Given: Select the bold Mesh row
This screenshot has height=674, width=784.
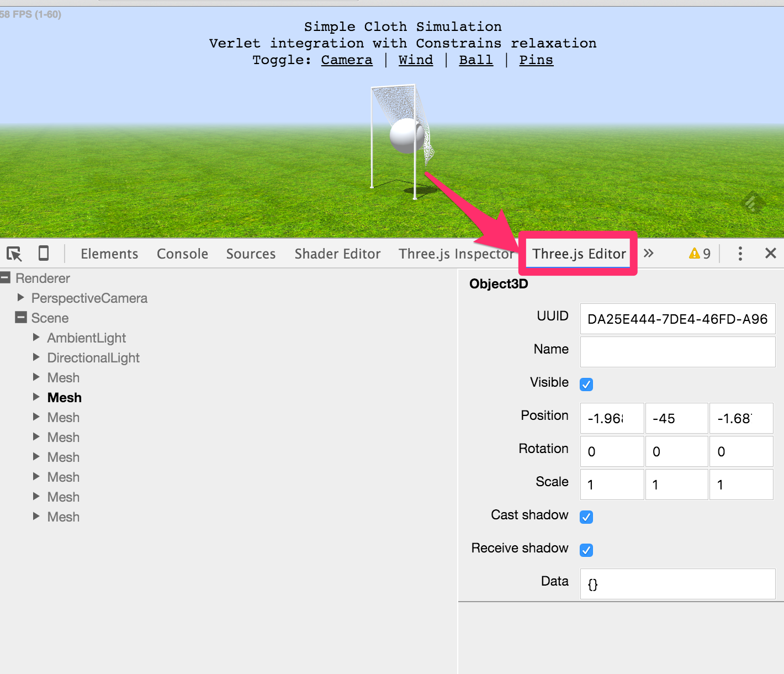Looking at the screenshot, I should (x=64, y=397).
